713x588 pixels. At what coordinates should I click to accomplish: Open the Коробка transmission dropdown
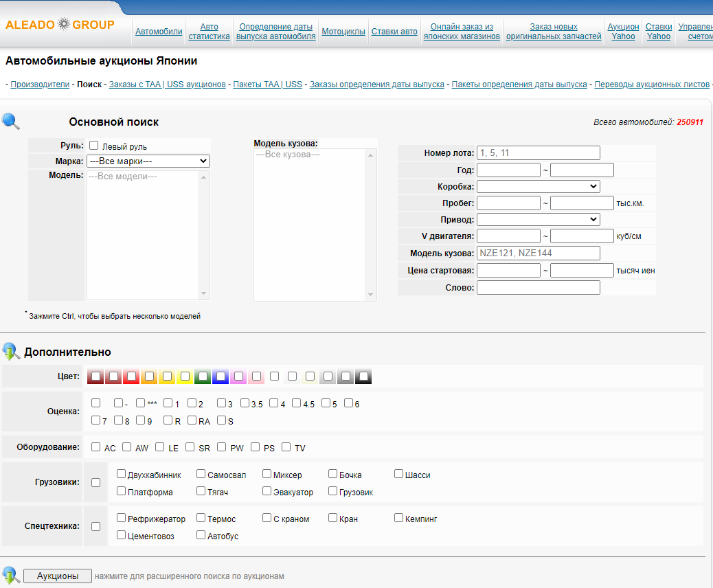[539, 186]
